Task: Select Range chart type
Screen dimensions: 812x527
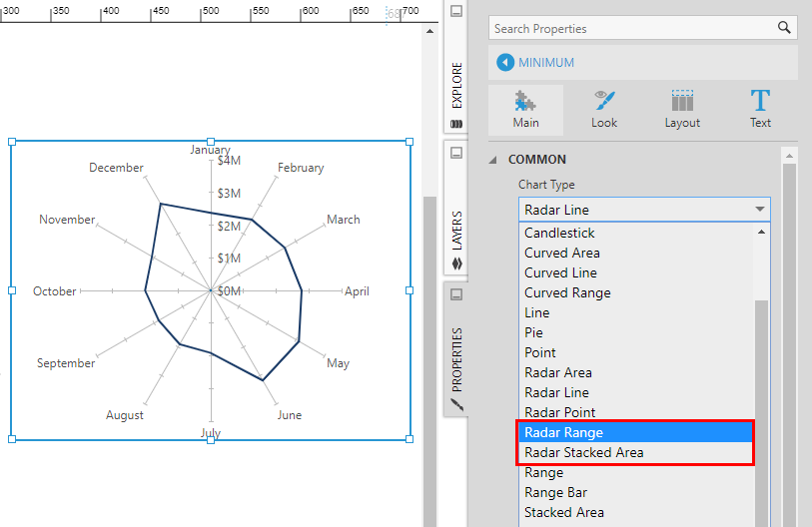Action: (636, 472)
